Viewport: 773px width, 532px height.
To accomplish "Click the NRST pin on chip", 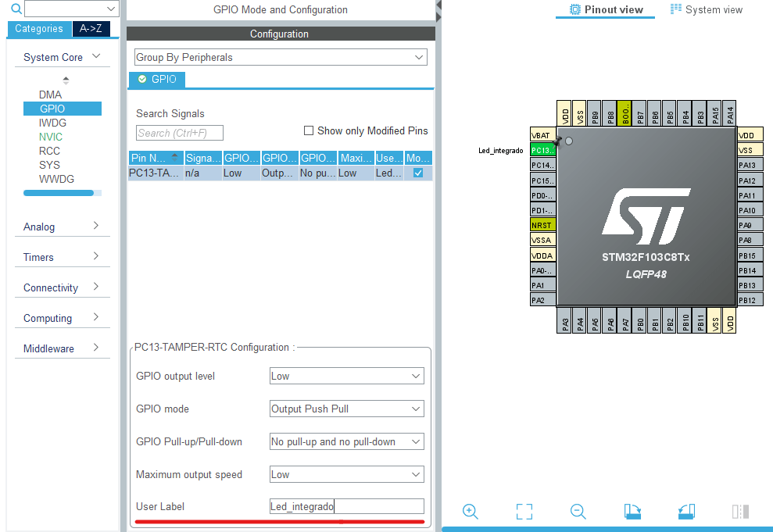I will [x=542, y=225].
